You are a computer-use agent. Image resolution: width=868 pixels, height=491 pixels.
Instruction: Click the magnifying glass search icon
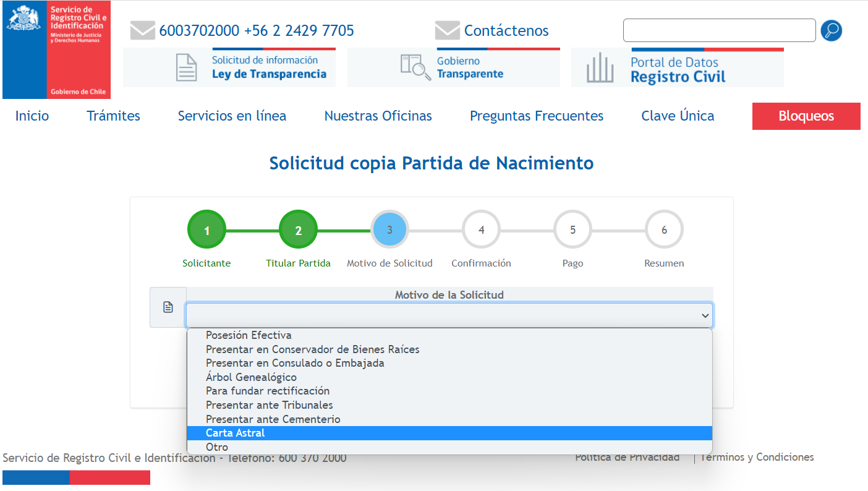tap(831, 30)
